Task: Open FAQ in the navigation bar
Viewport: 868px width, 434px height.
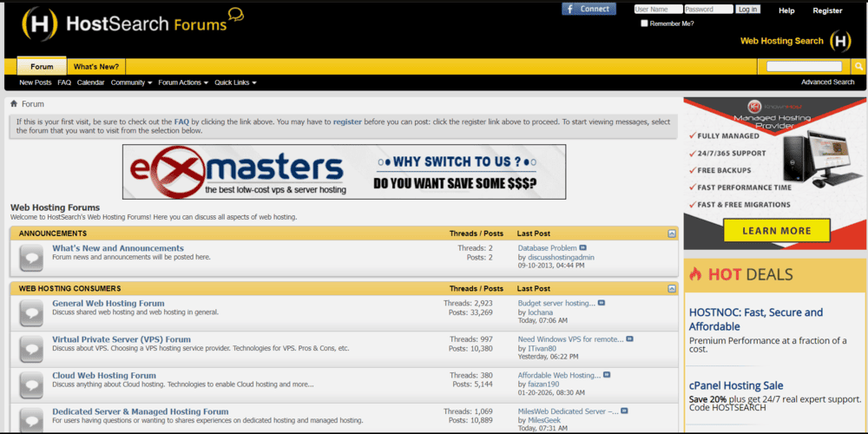Action: (64, 82)
